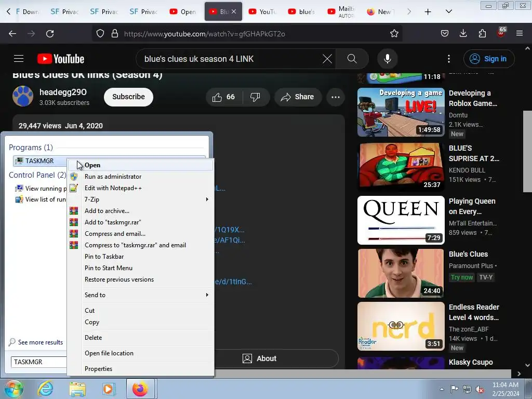
Task: Open a new tab with plus button
Action: point(428,12)
